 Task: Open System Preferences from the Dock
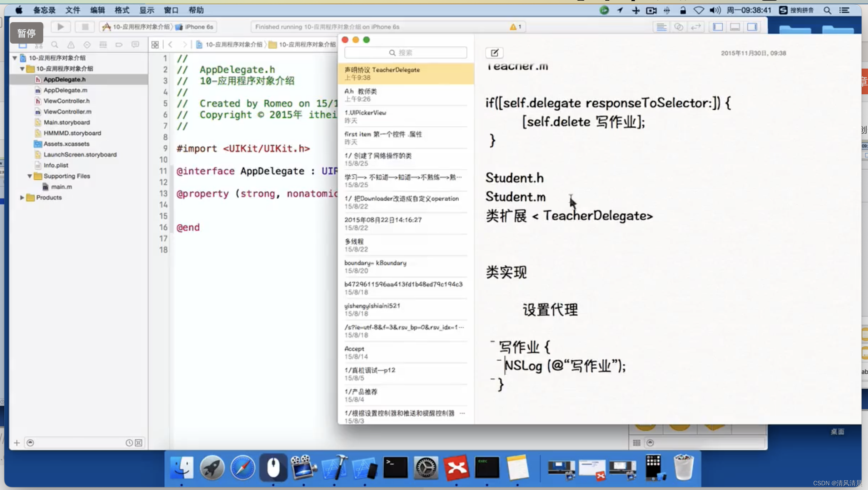click(x=426, y=467)
